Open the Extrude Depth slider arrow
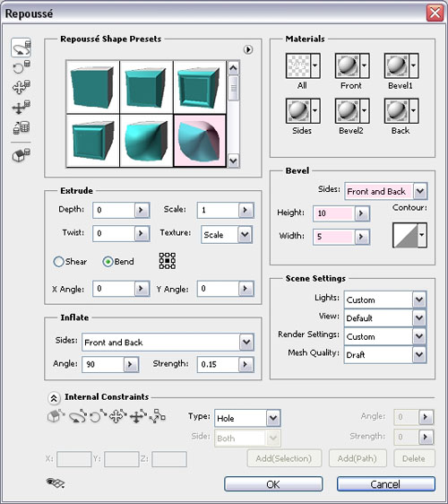Viewport: 448px width, 504px height. [141, 210]
